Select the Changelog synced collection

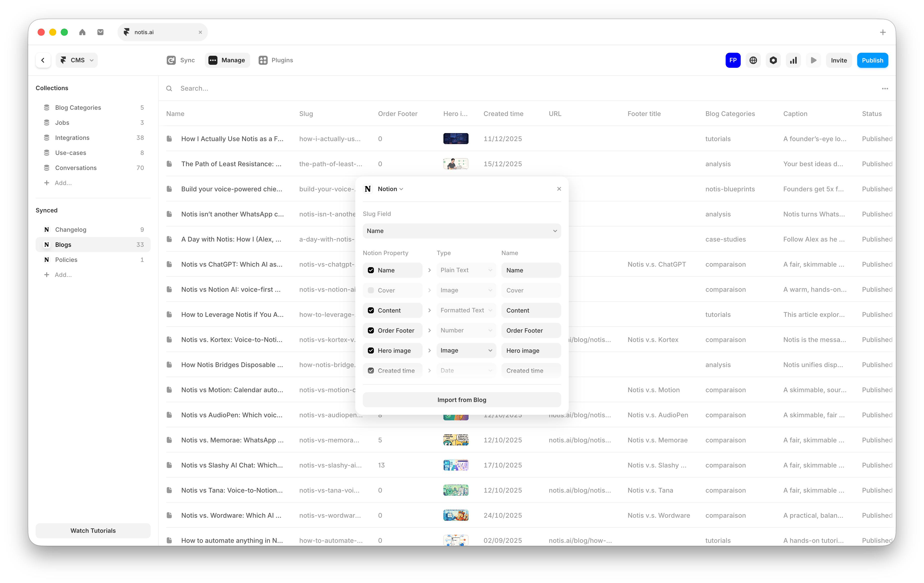point(93,229)
